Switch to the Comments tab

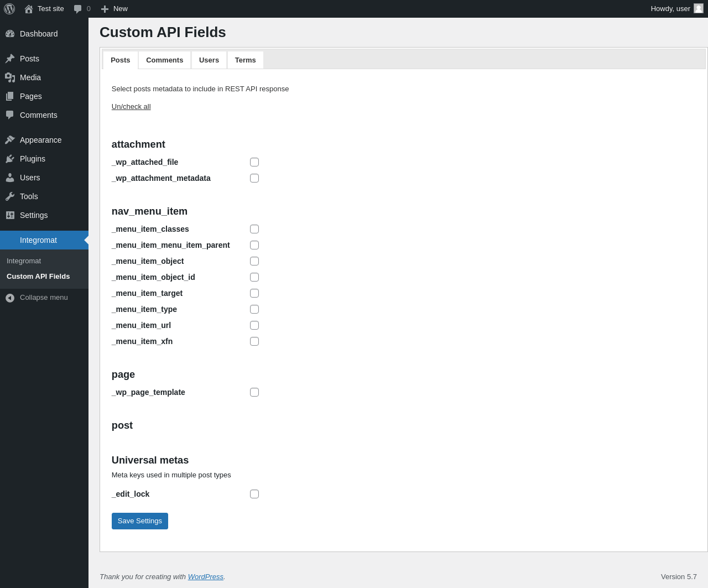tap(164, 60)
